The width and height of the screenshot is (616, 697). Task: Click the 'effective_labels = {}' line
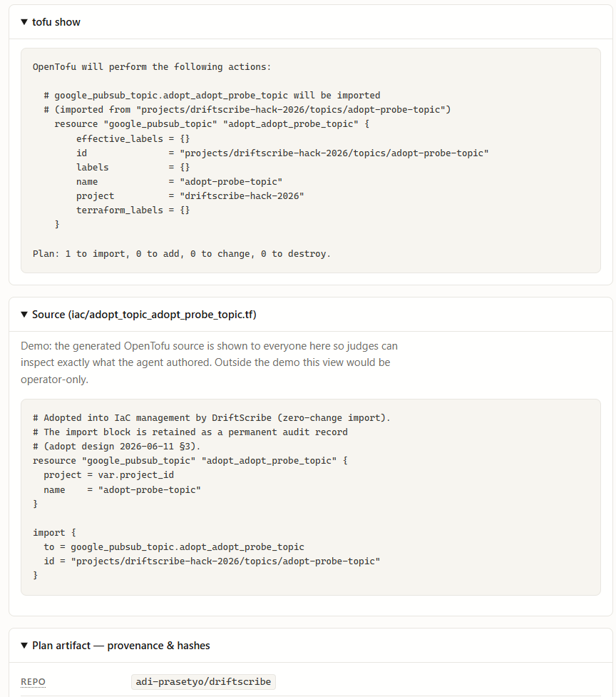[x=133, y=138]
